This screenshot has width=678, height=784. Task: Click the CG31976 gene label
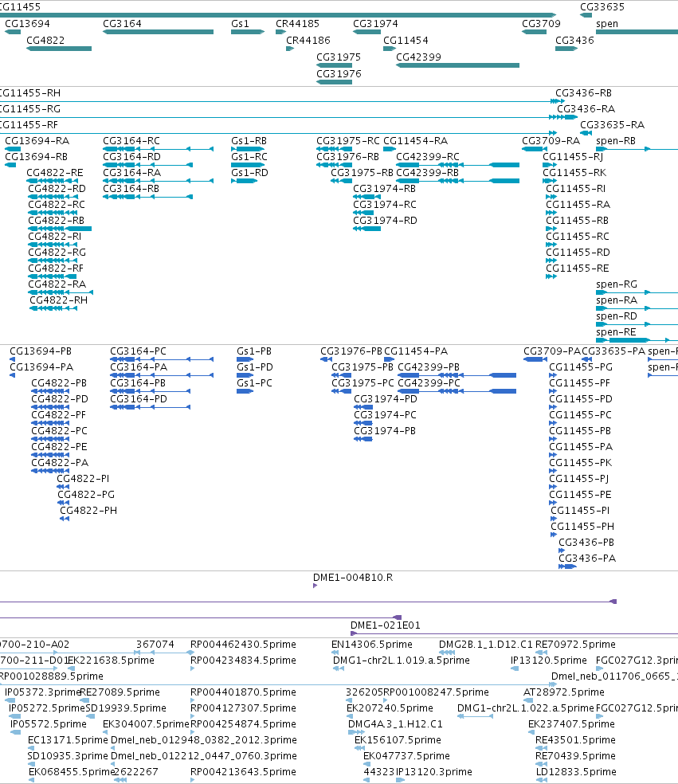(x=339, y=74)
